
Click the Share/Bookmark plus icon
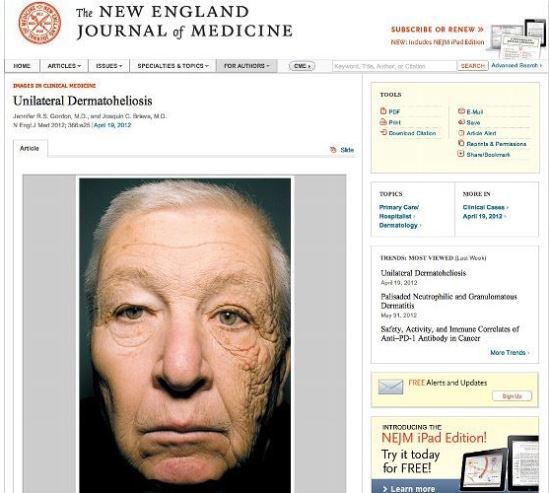coord(461,154)
